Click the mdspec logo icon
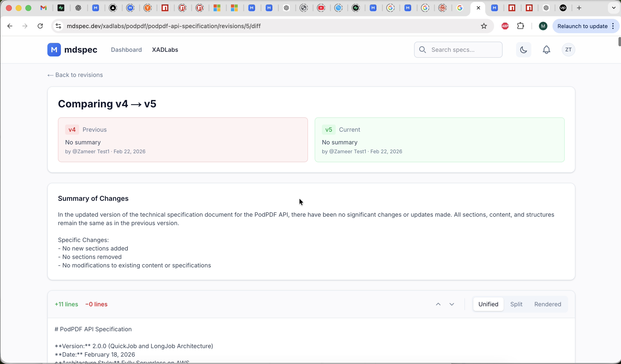 [x=54, y=49]
